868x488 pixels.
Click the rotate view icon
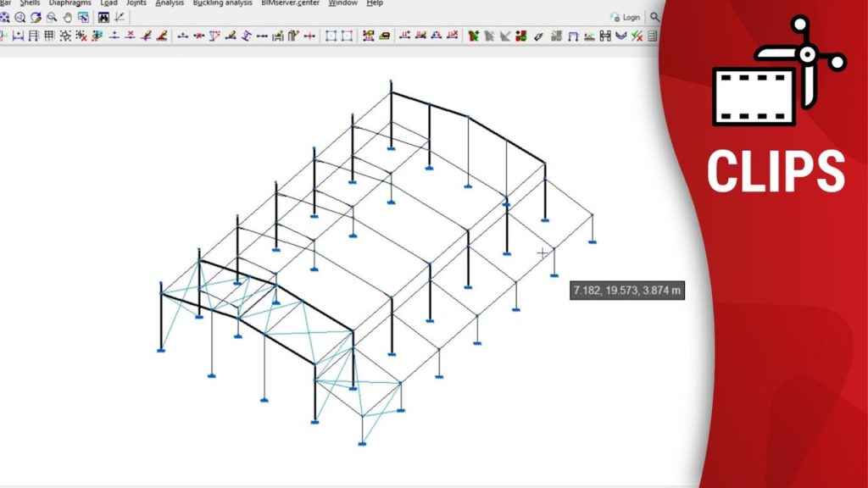click(x=36, y=17)
